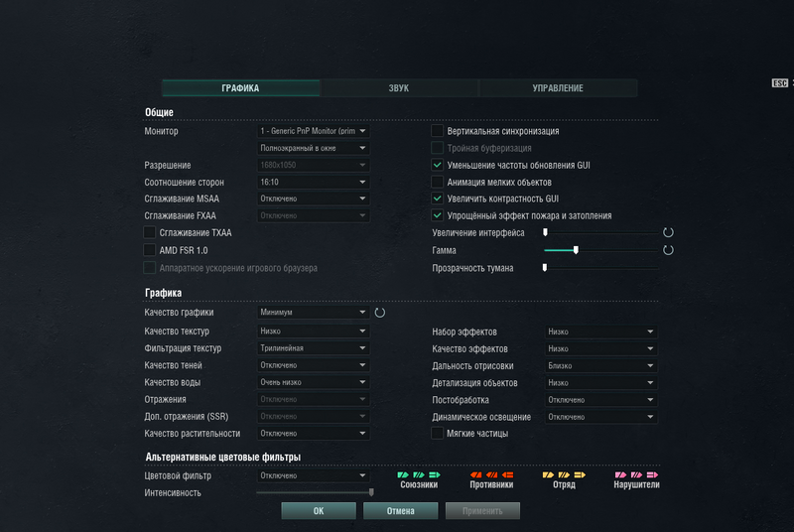Click the pink Нарушители color icons
The image size is (794, 532).
[636, 474]
